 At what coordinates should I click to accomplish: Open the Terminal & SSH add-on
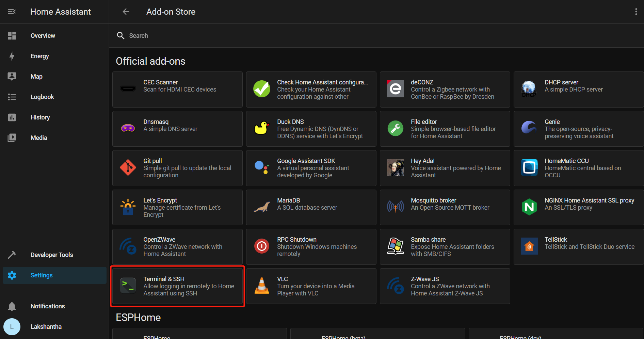tap(177, 286)
